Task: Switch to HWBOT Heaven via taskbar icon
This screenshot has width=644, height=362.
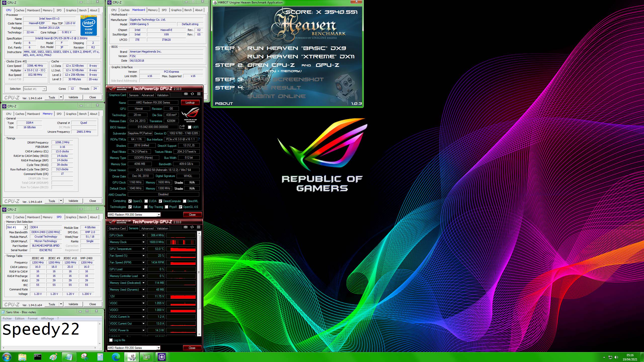Action: click(131, 357)
